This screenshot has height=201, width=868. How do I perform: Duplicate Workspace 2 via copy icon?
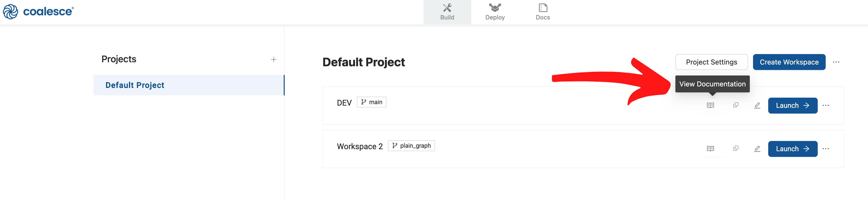pos(736,148)
